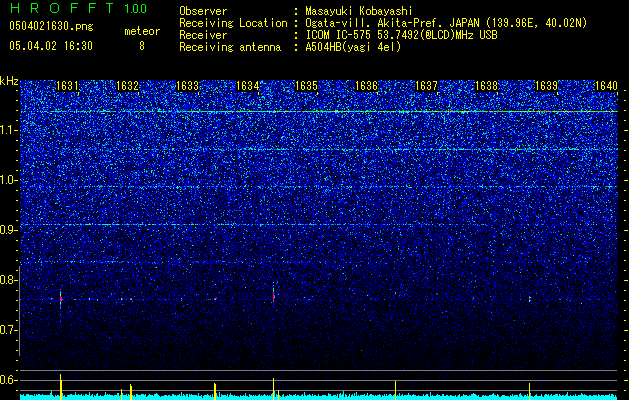Click the HROFFT program title
Screen dimensions: 629x400
62,8
